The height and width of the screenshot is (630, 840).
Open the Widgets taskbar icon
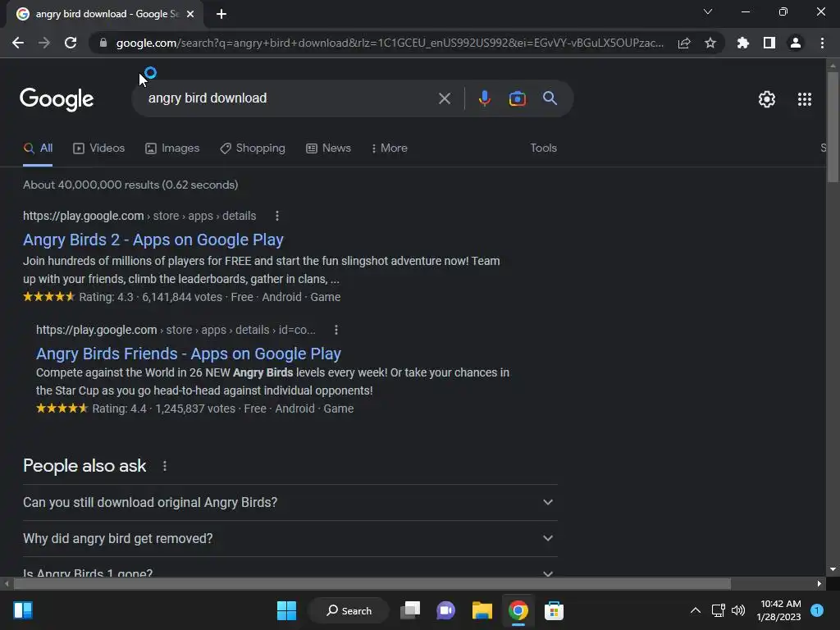[23, 610]
